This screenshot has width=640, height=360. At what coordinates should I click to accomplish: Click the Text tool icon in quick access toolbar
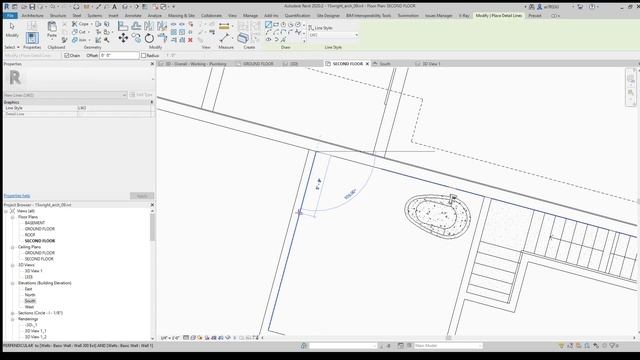click(114, 7)
